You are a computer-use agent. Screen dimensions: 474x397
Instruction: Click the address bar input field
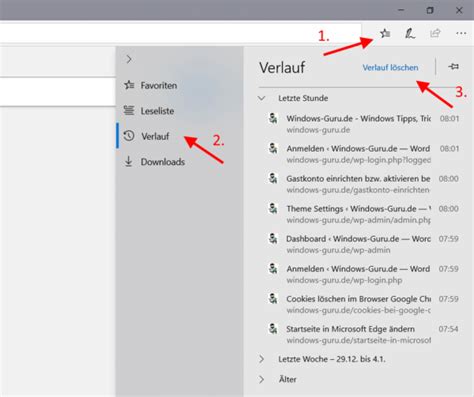click(x=180, y=33)
